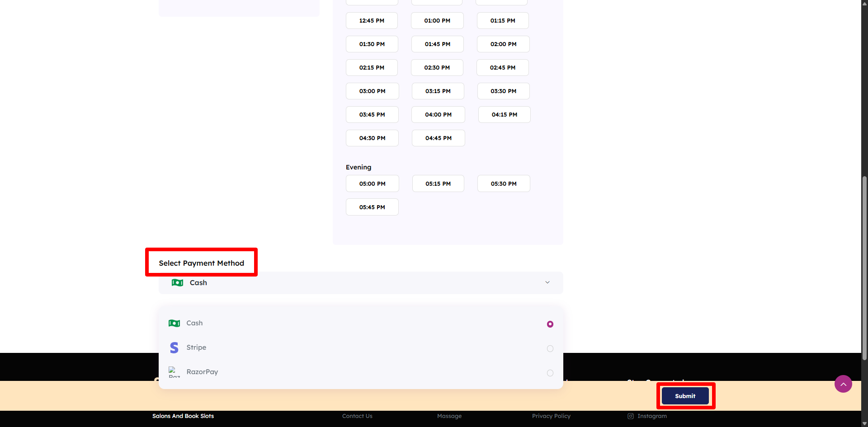
Task: Click the cash icon in the selected payment field
Action: coord(177,283)
